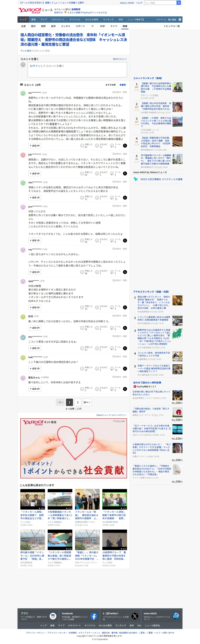The height and width of the screenshot is (644, 200).
Task: Open トピックス一覧 link
Action: (172, 26)
